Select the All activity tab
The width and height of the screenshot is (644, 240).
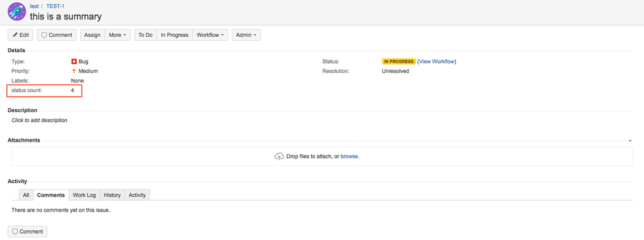click(26, 195)
